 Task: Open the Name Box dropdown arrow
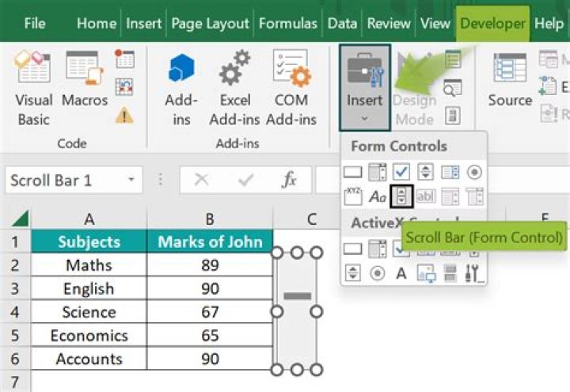(x=131, y=181)
